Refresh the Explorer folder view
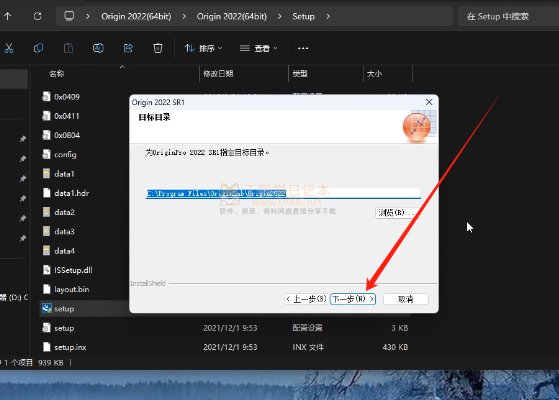Image resolution: width=559 pixels, height=400 pixels. [x=37, y=16]
